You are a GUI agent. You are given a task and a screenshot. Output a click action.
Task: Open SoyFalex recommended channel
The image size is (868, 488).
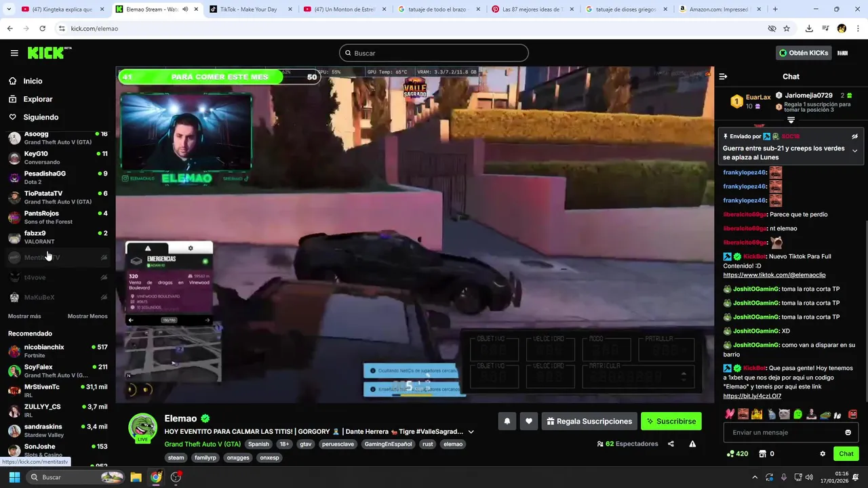[58, 371]
